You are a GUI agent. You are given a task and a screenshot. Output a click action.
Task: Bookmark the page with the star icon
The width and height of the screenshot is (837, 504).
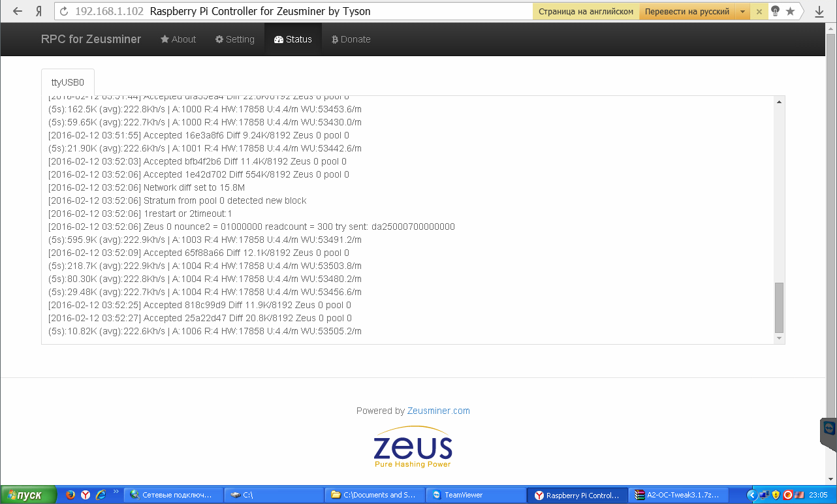click(x=791, y=11)
